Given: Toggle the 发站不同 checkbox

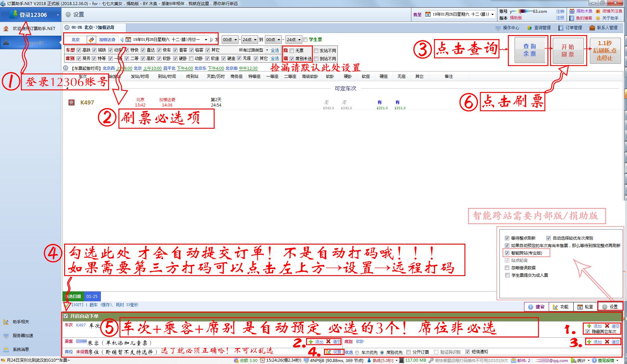Looking at the screenshot, I should coord(316,51).
